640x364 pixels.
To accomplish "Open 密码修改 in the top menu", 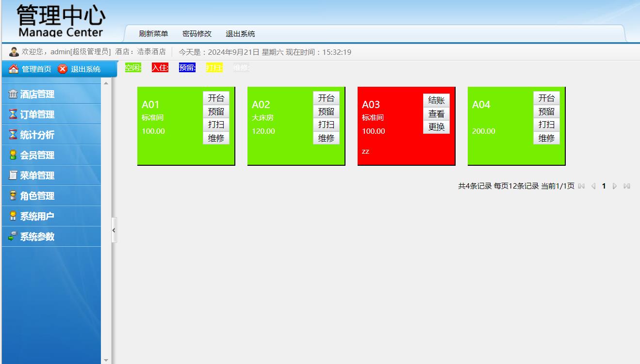I will [197, 34].
